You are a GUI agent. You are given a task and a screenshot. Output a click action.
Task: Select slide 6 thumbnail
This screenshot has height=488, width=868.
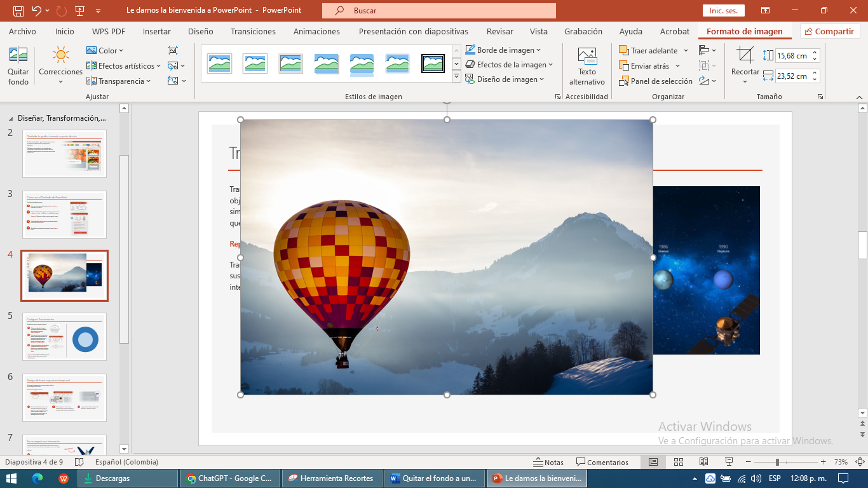click(x=64, y=398)
